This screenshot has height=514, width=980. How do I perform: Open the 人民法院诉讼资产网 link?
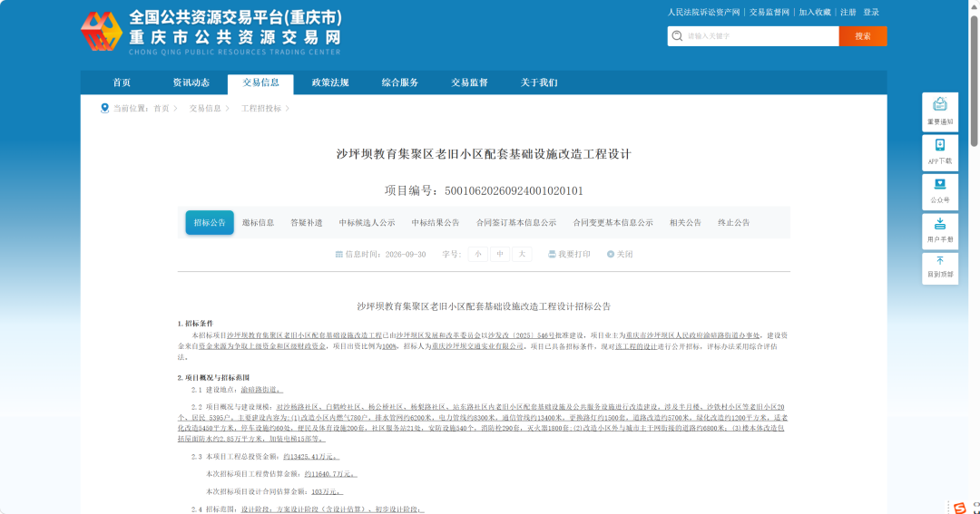704,13
